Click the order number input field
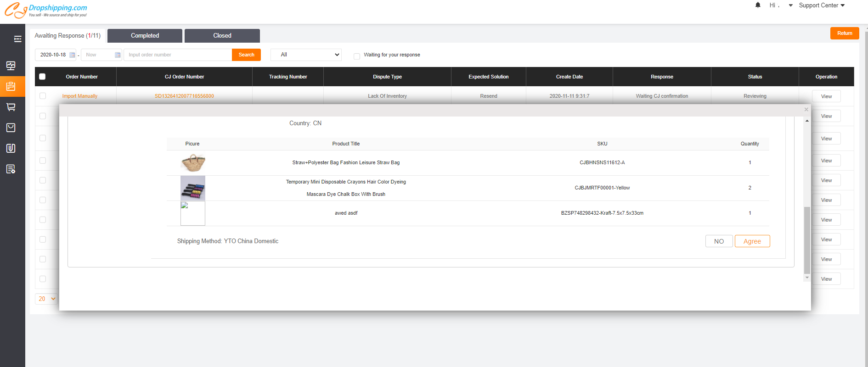Image resolution: width=868 pixels, height=367 pixels. coord(178,55)
